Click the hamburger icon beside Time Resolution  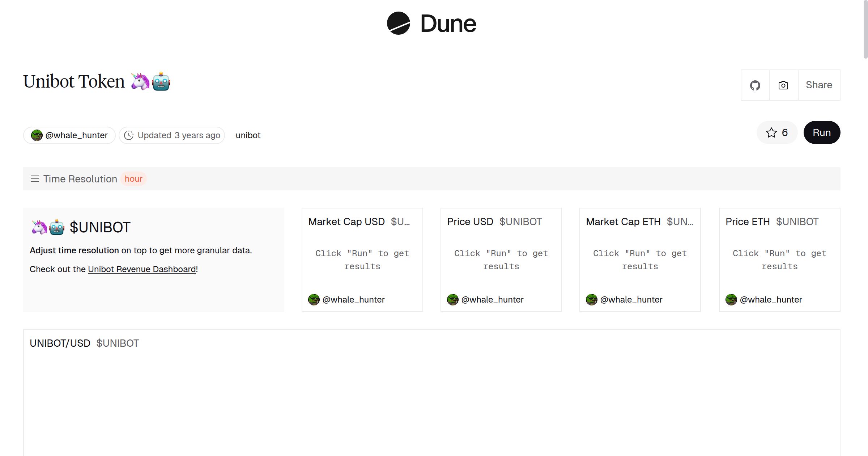(x=35, y=179)
